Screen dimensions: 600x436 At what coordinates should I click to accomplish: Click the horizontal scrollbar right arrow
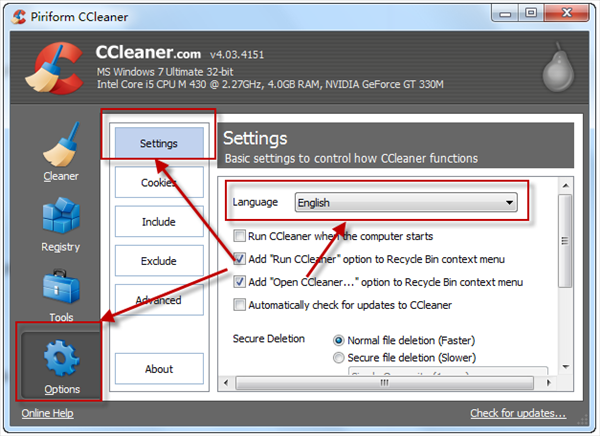click(x=549, y=382)
